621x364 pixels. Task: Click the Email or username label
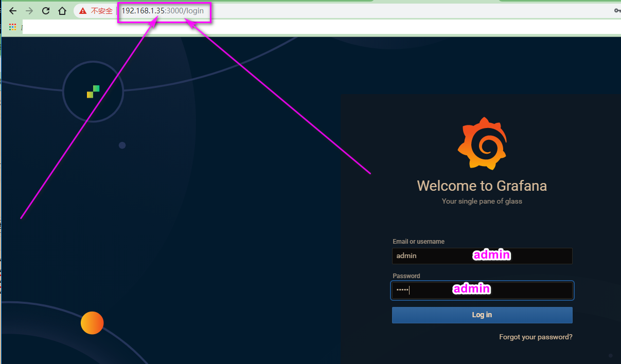418,242
